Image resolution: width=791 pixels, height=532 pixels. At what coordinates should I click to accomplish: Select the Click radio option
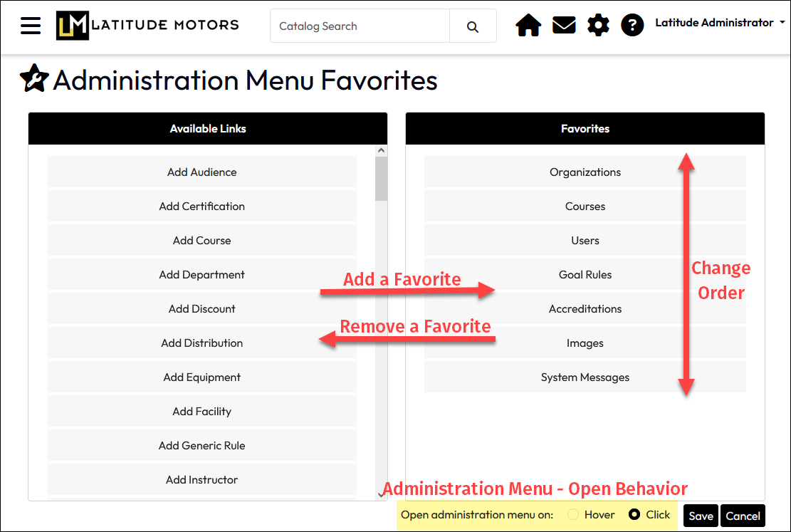click(634, 514)
